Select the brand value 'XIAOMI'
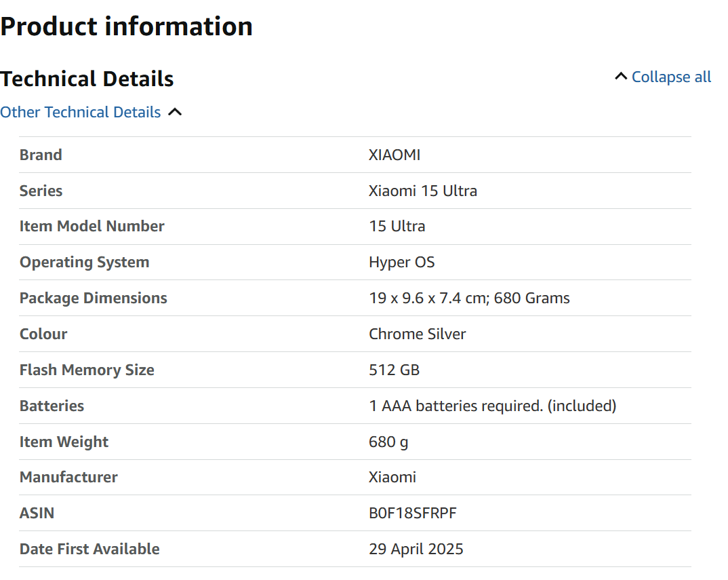This screenshot has height=580, width=728. [395, 155]
